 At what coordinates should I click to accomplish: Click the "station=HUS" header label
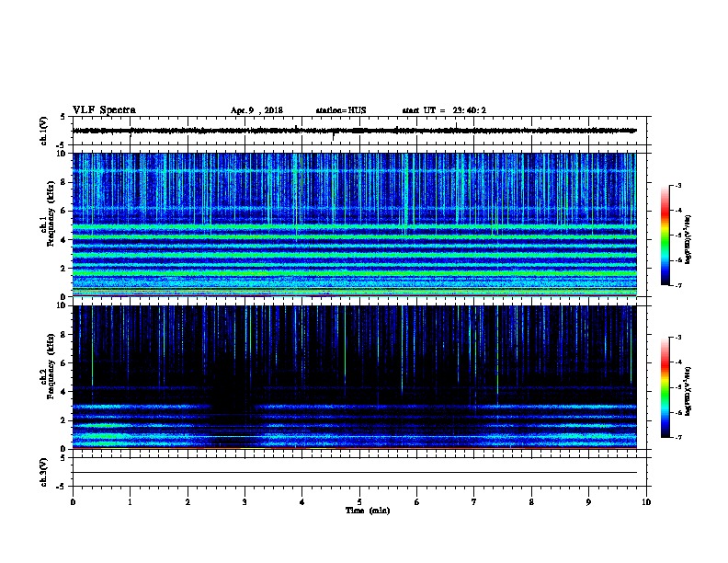[x=341, y=110]
